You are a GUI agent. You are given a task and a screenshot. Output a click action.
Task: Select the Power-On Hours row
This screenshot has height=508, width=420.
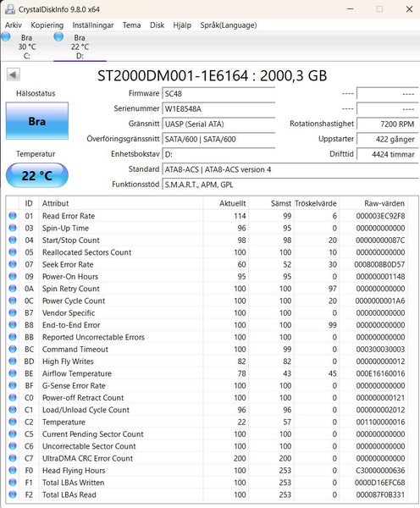[207, 276]
